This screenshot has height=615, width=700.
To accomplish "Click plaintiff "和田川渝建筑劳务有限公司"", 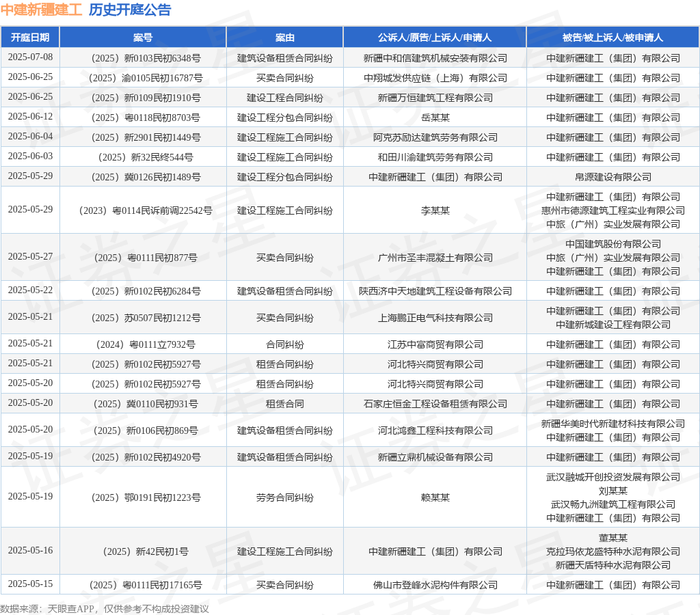I will pos(435,158).
